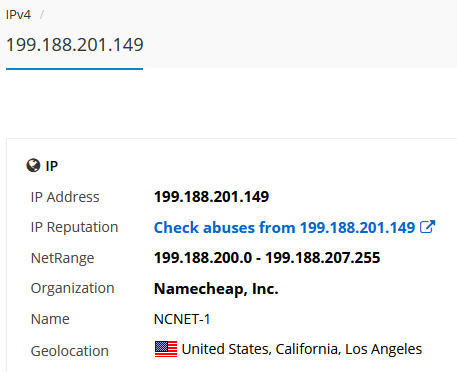Open Check abuses from 199.188.201.149 link
This screenshot has width=457, height=372.
pyautogui.click(x=284, y=228)
